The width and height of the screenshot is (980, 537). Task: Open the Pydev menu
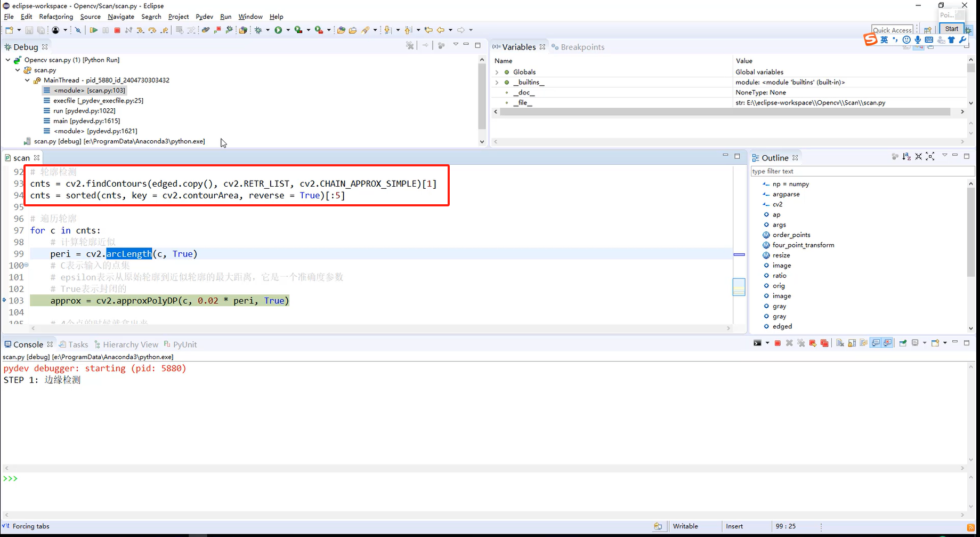(x=205, y=17)
